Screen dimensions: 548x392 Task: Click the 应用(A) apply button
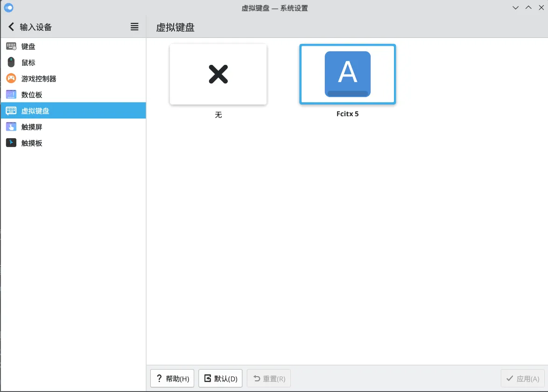click(522, 378)
